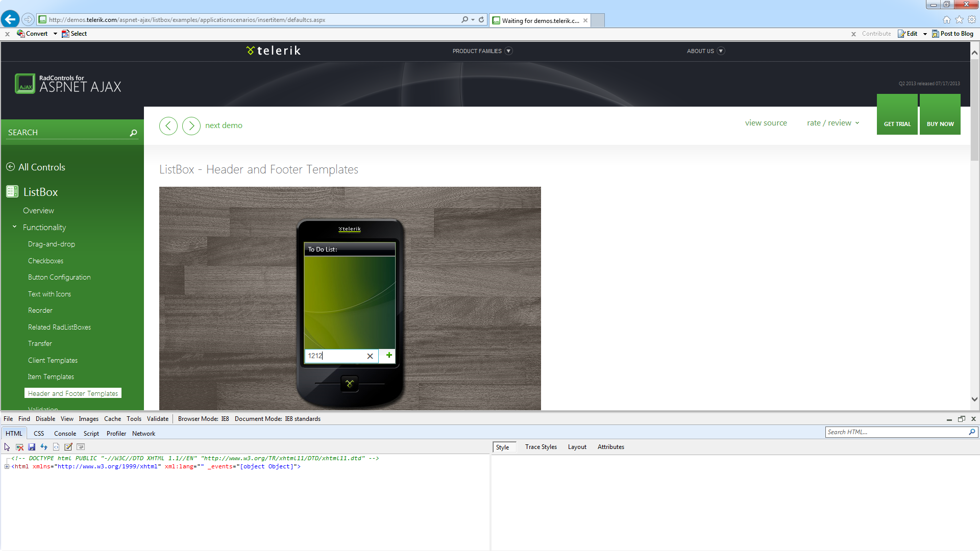
Task: Focus the Search HTML input field
Action: click(x=896, y=432)
